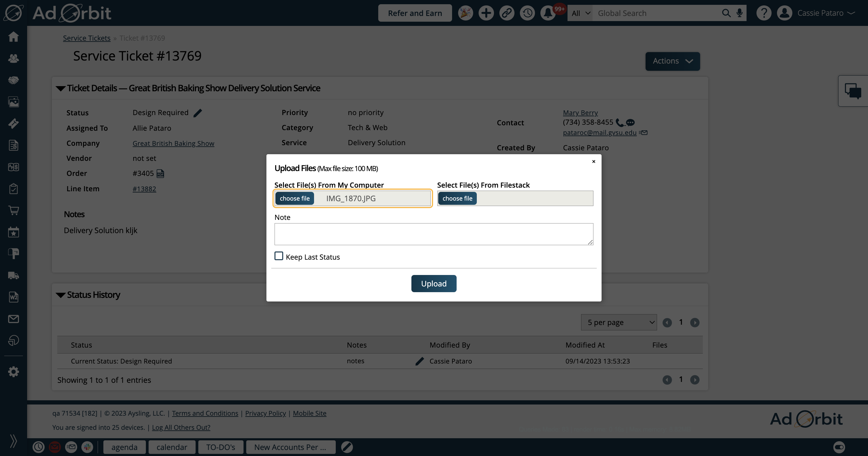
Task: Select the Contacts sidebar icon
Action: [14, 58]
